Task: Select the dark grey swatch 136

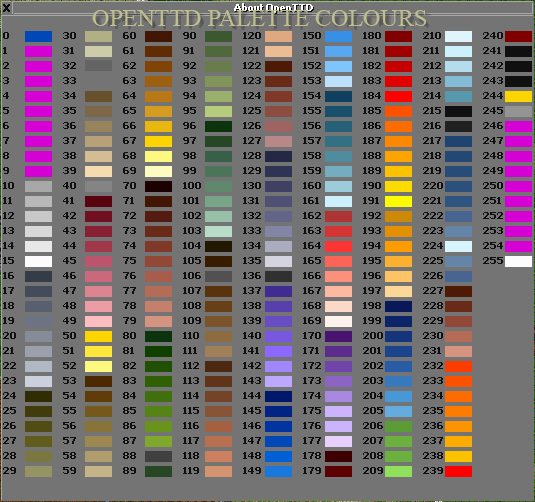Action: 279,277
